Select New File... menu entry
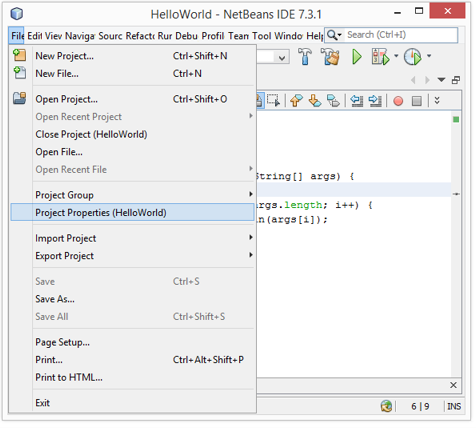 [x=132, y=73]
